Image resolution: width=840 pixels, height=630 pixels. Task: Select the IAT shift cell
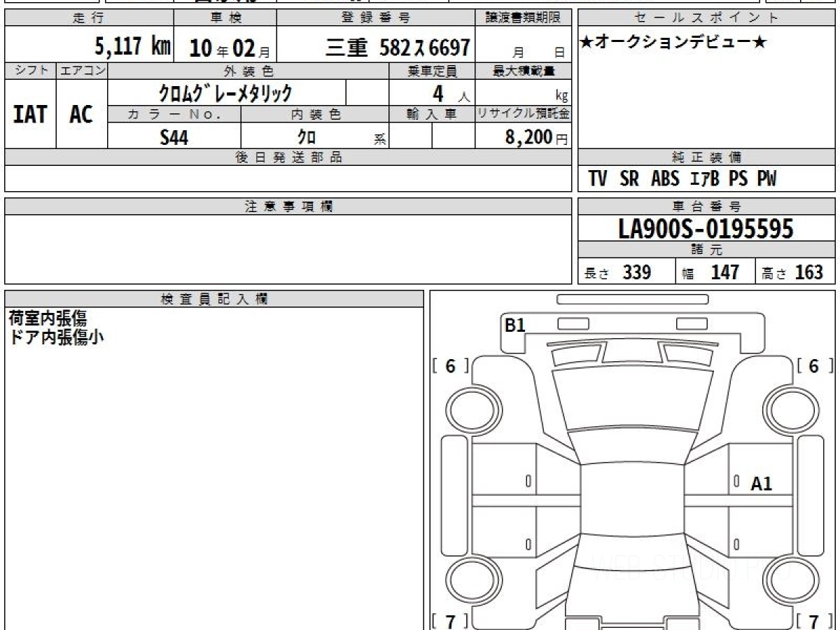click(x=30, y=114)
